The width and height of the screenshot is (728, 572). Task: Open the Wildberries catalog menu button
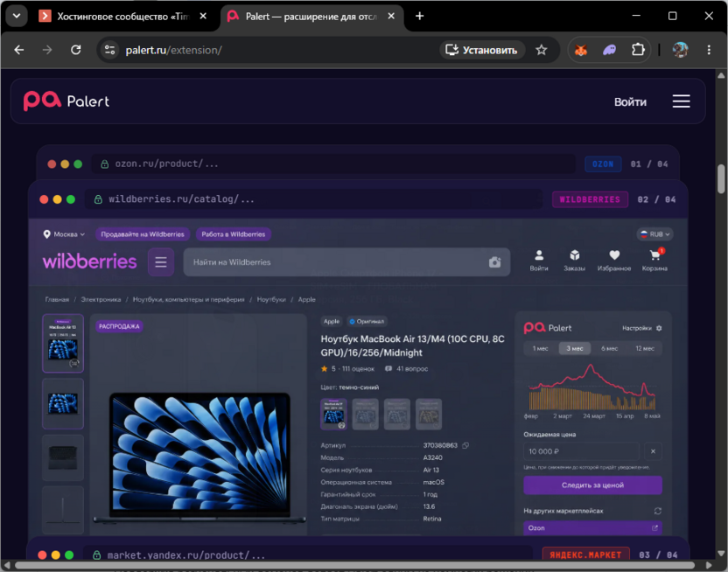click(x=161, y=262)
